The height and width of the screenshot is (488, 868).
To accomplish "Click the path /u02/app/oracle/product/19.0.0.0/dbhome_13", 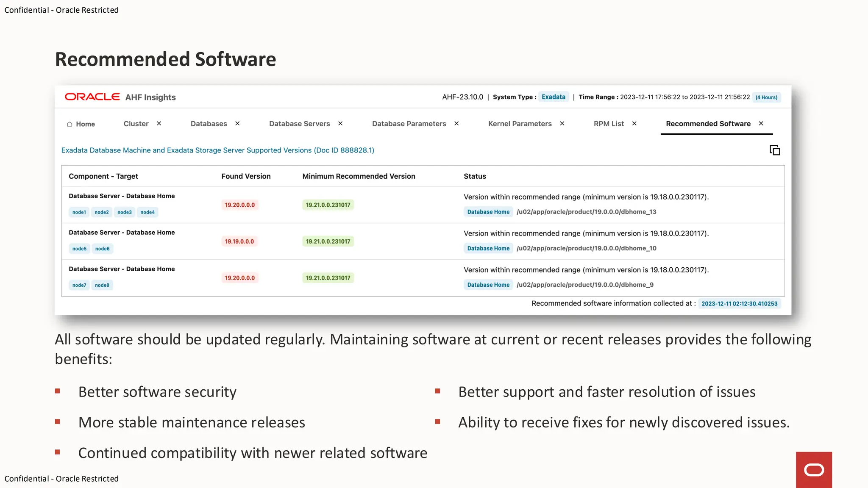I will (x=587, y=212).
